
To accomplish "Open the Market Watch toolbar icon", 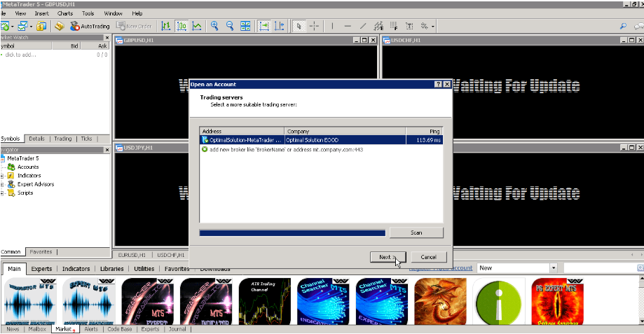I will click(41, 26).
